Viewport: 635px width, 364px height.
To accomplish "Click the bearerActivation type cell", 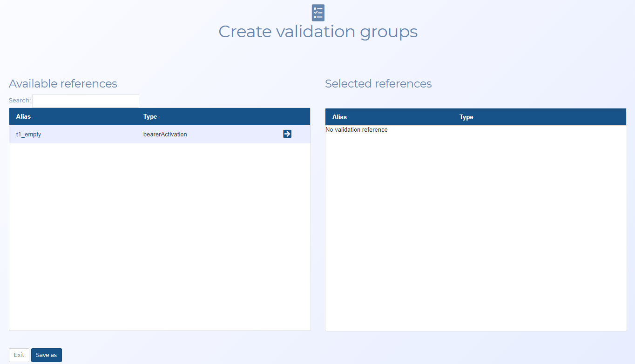I will click(165, 135).
